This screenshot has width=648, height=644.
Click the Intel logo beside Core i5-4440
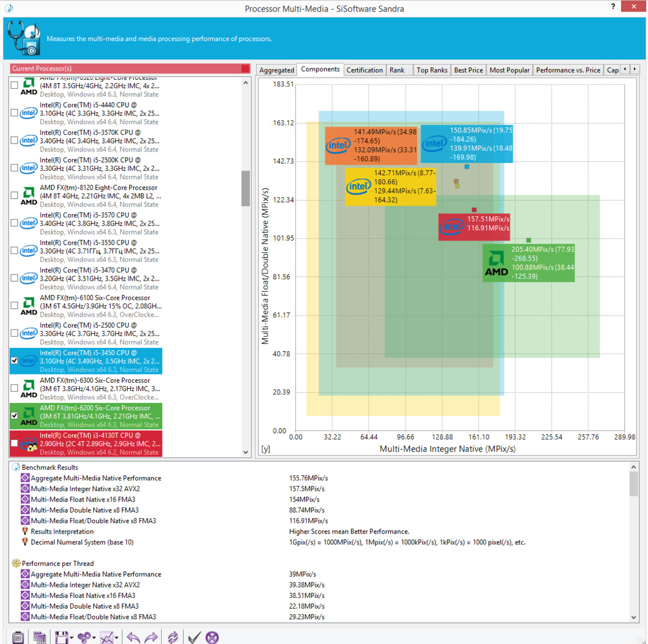[28, 113]
